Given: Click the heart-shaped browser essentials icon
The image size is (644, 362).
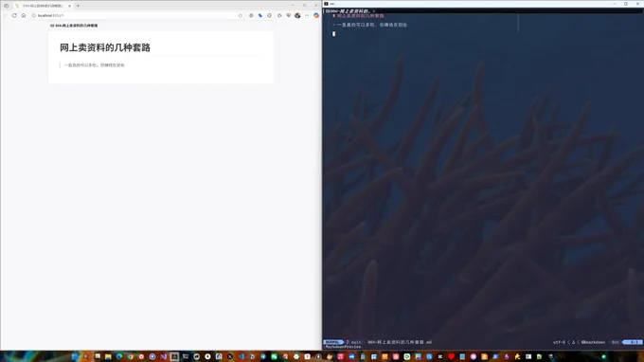Looking at the screenshot, I should coord(288,15).
